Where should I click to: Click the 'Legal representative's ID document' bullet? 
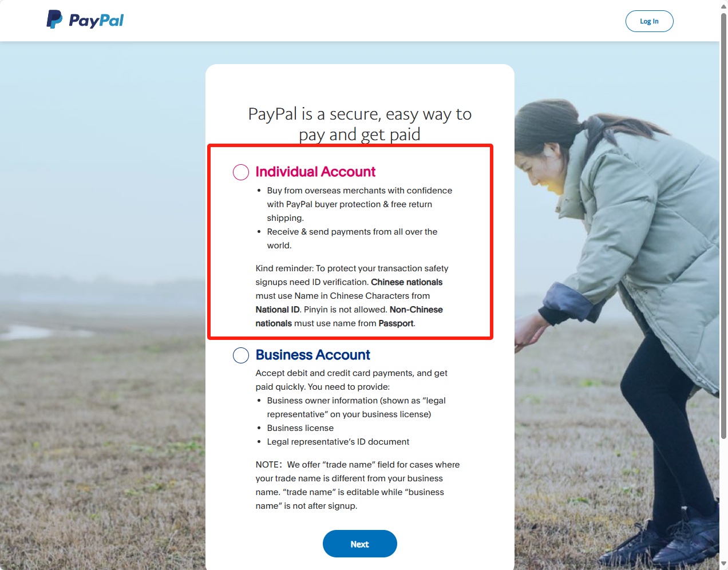338,442
